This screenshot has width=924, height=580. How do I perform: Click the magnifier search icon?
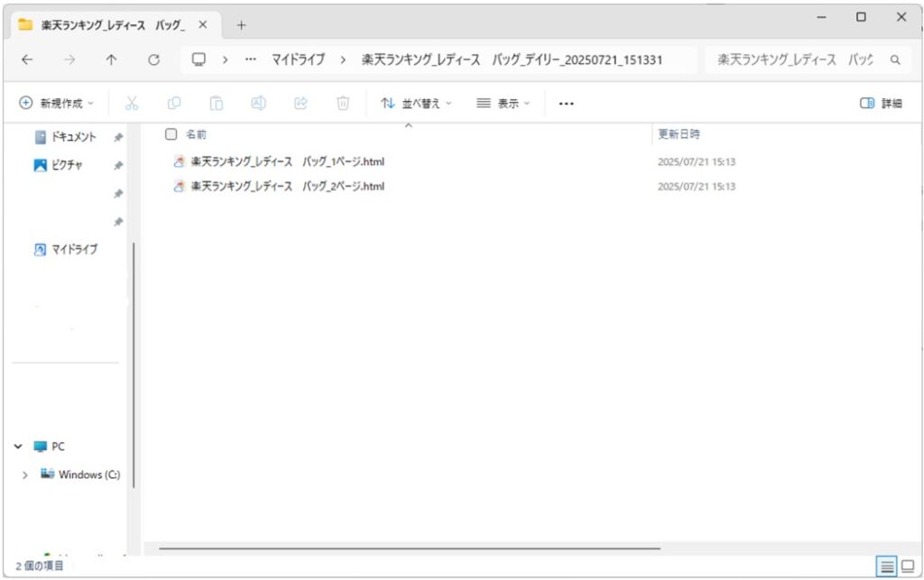click(x=895, y=60)
